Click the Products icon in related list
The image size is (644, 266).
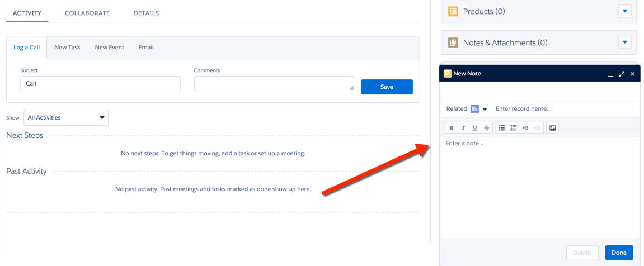[453, 11]
